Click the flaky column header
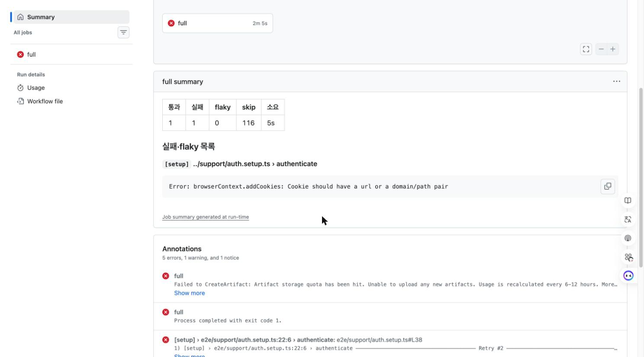The image size is (644, 357). pyautogui.click(x=222, y=107)
